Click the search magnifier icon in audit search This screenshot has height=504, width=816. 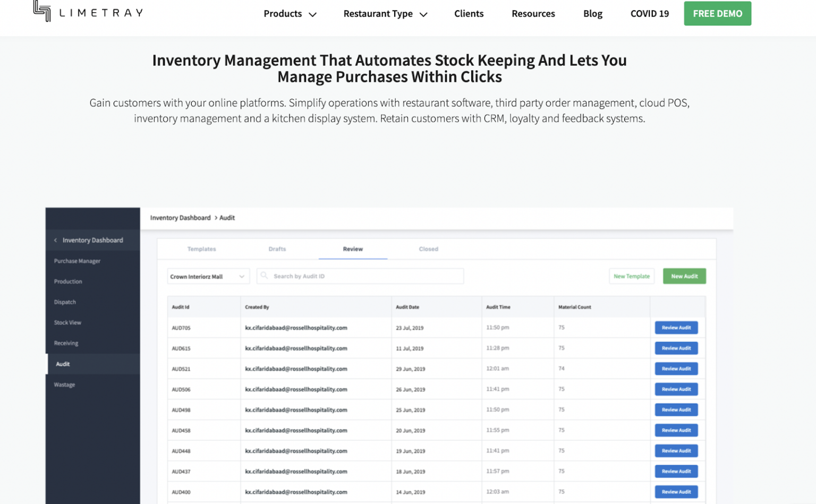coord(264,276)
